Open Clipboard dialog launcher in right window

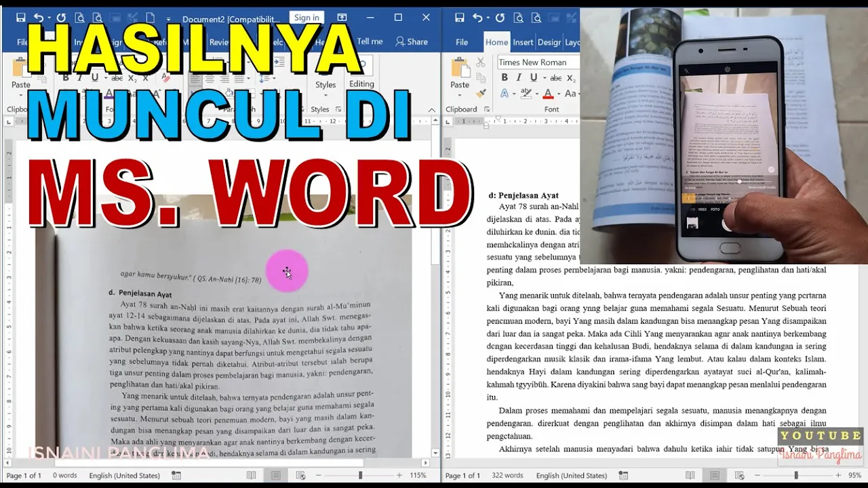(x=487, y=109)
